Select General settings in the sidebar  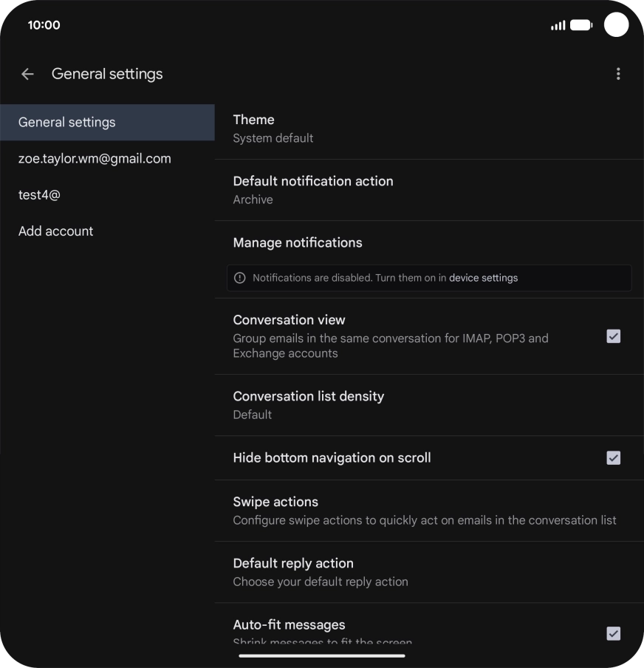[107, 123]
